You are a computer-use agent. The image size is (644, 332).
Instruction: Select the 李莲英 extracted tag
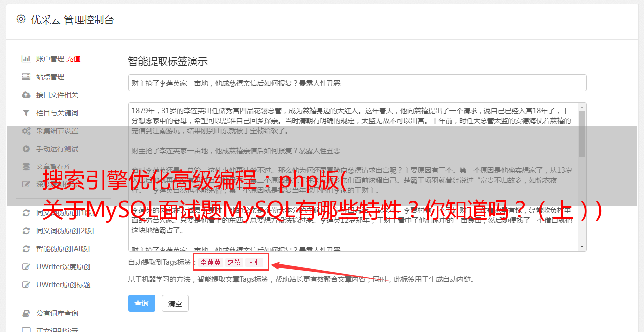211,262
